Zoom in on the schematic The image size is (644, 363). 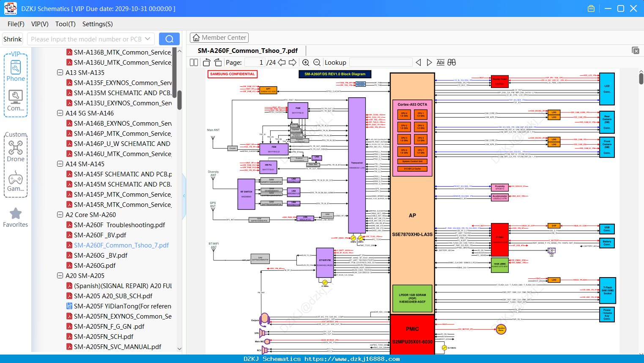pos(306,63)
